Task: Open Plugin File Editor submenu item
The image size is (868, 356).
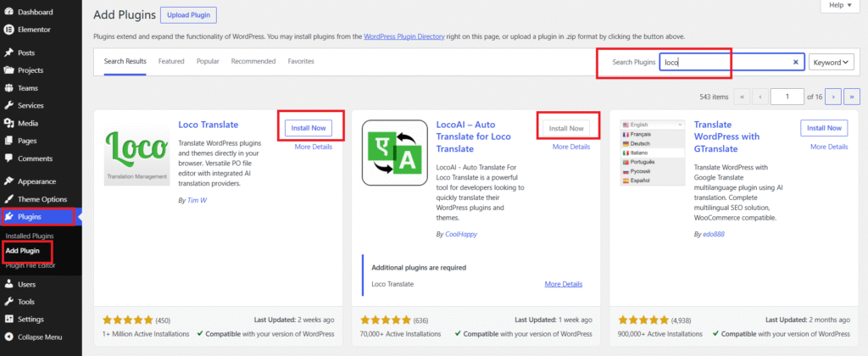Action: (x=31, y=265)
